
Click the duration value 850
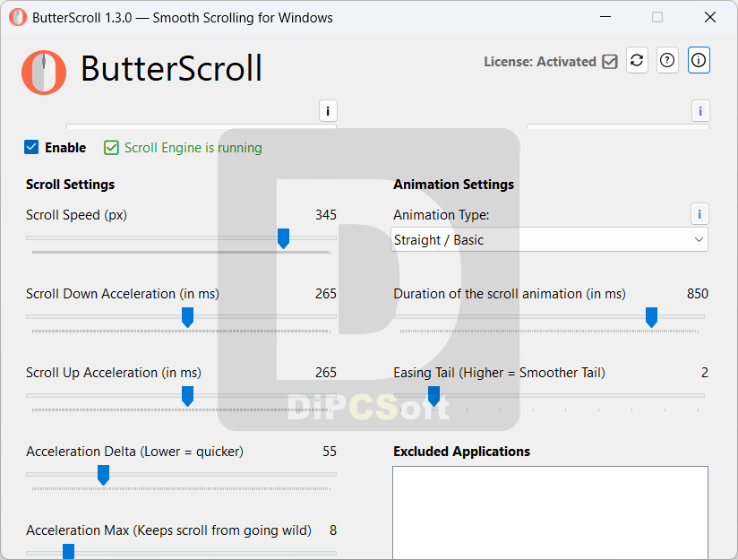(698, 293)
